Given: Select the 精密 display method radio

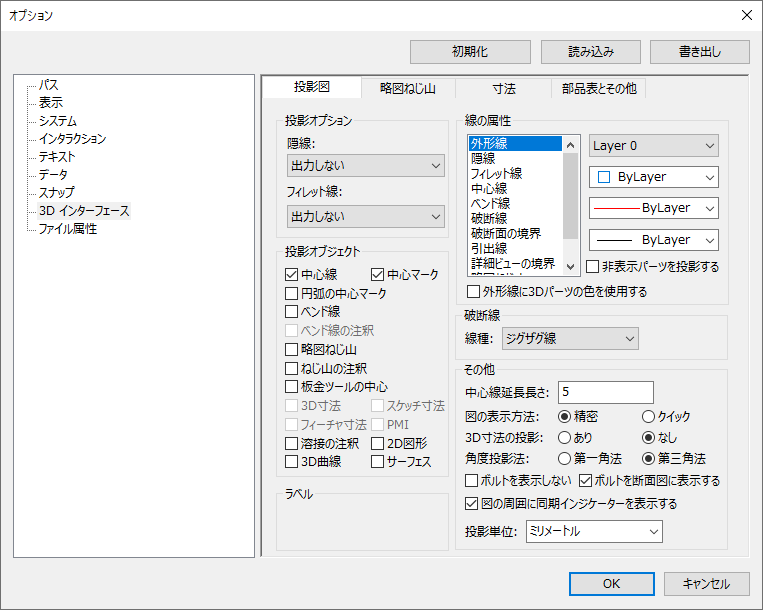Looking at the screenshot, I should (564, 416).
